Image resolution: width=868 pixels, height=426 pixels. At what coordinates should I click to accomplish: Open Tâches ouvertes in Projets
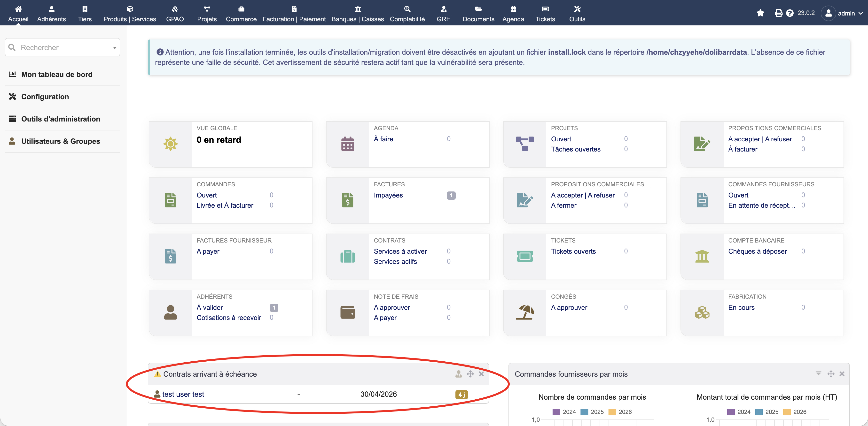coord(576,149)
